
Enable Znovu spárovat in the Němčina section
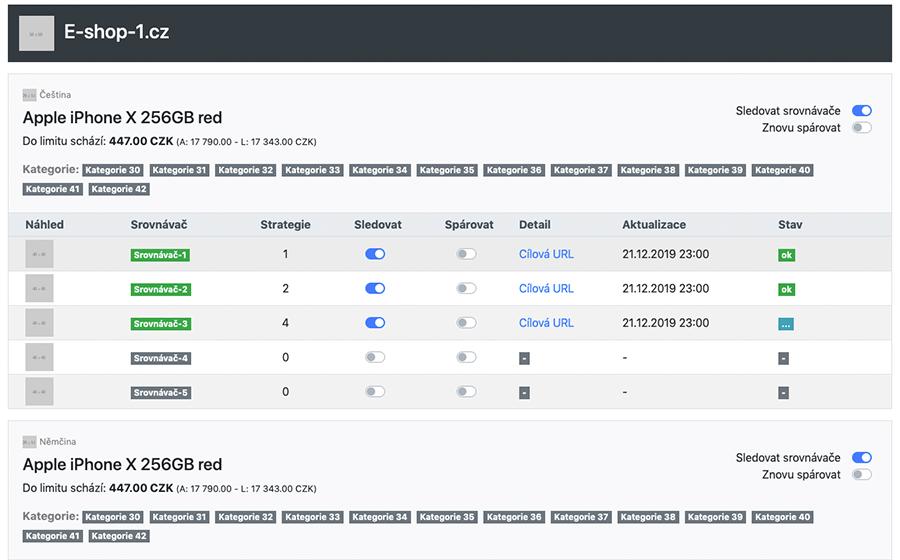coord(862,475)
